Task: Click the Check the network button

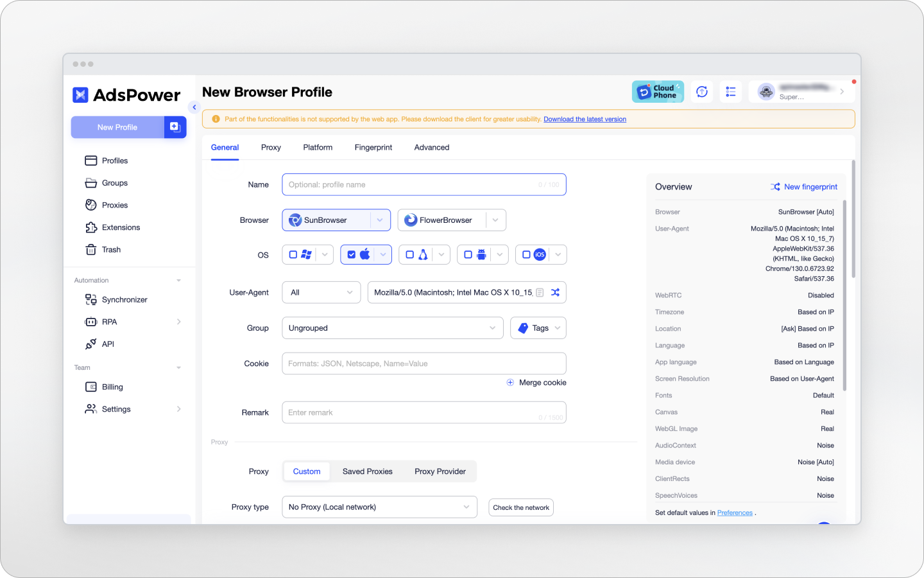Action: (520, 507)
